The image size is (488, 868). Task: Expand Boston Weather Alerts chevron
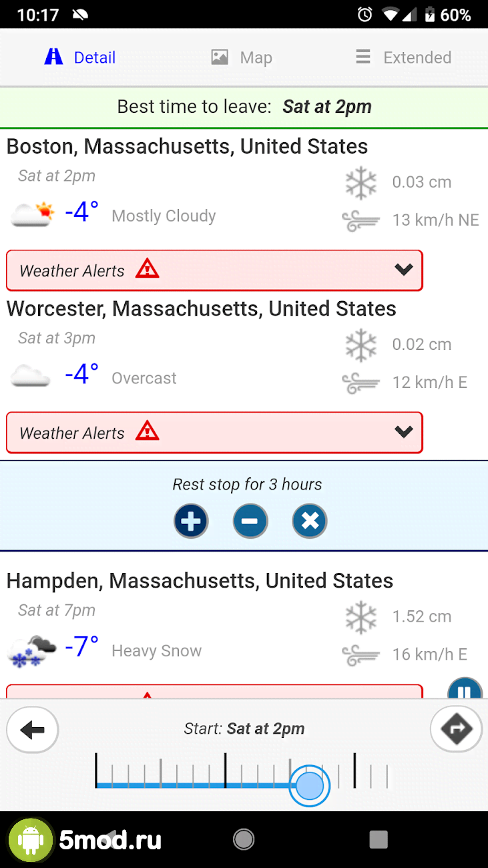pyautogui.click(x=404, y=270)
